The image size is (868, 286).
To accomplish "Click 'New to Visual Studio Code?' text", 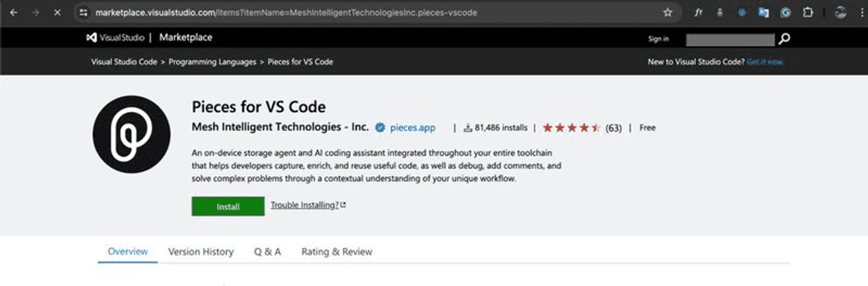I will coord(696,62).
